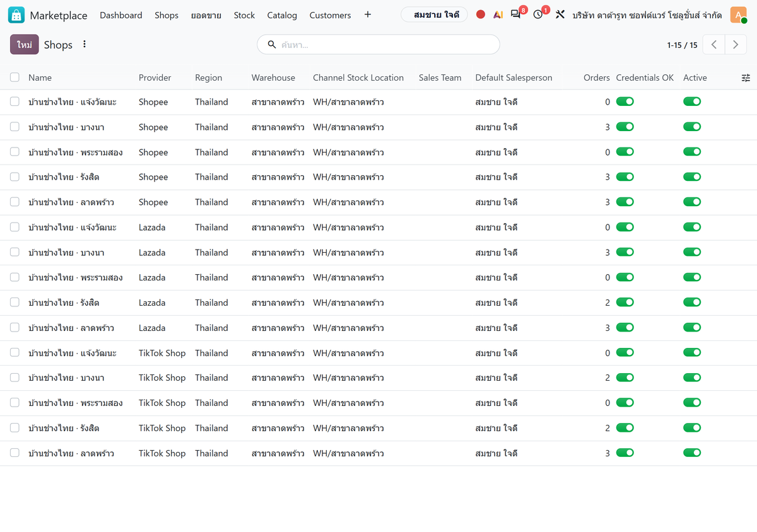Open the Shops action menu (three dots)

(x=85, y=44)
